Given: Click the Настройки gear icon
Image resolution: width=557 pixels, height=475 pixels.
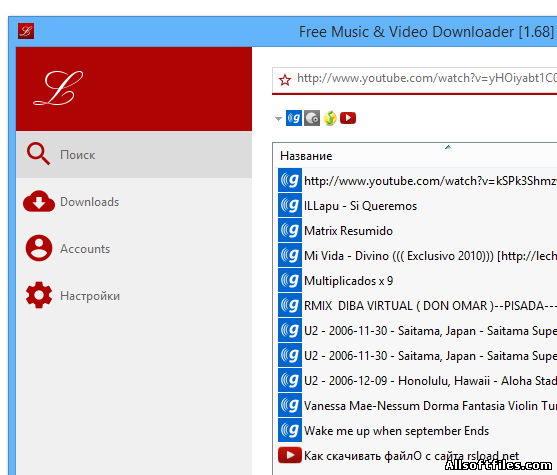Looking at the screenshot, I should coord(39,295).
